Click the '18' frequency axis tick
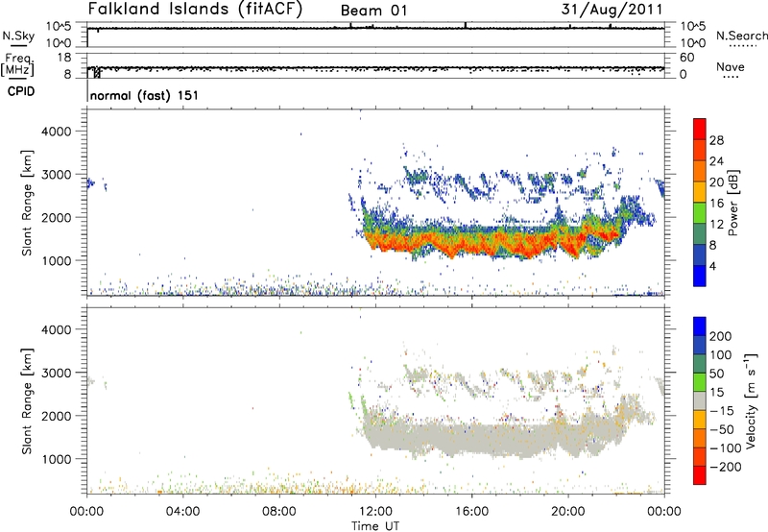The width and height of the screenshot is (768, 532). point(64,58)
